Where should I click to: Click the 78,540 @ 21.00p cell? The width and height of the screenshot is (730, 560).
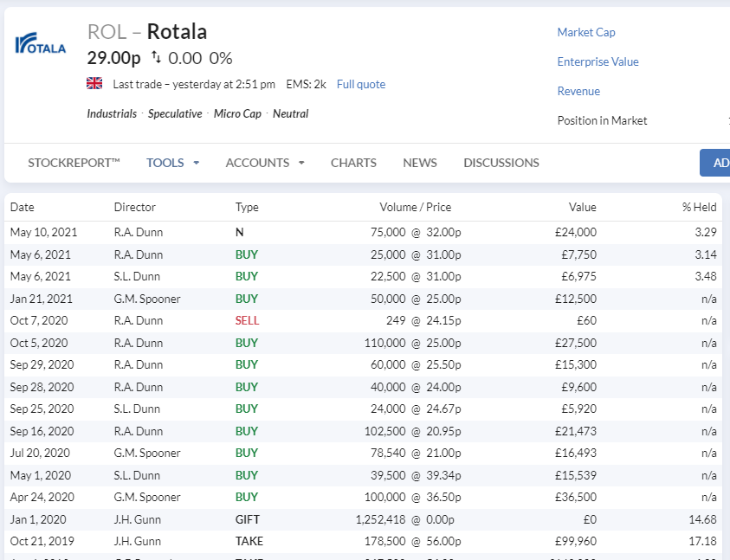coord(416,453)
